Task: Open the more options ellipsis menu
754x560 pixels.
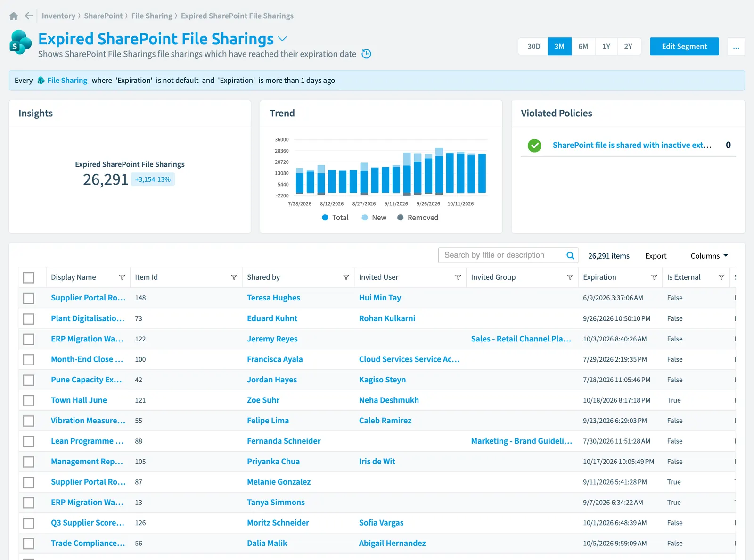Action: [736, 46]
